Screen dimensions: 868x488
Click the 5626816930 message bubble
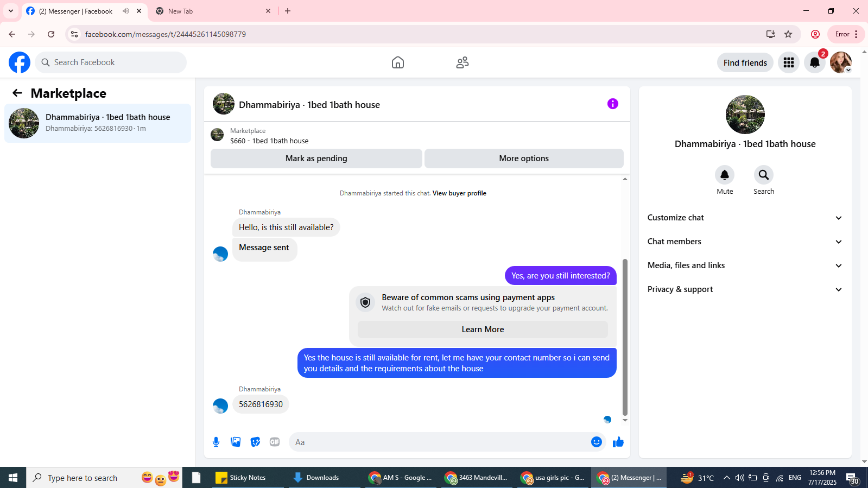pos(261,404)
